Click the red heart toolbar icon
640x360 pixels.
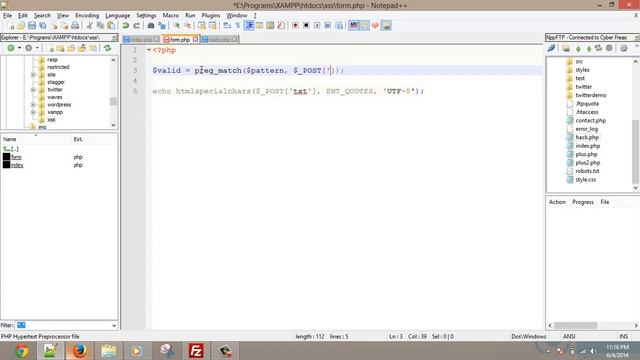click(375, 26)
